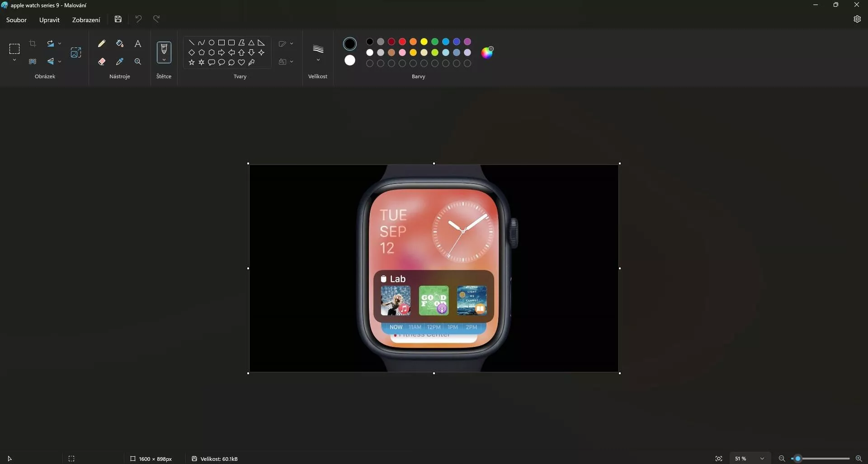Choose the up arrow shape

[x=241, y=52]
